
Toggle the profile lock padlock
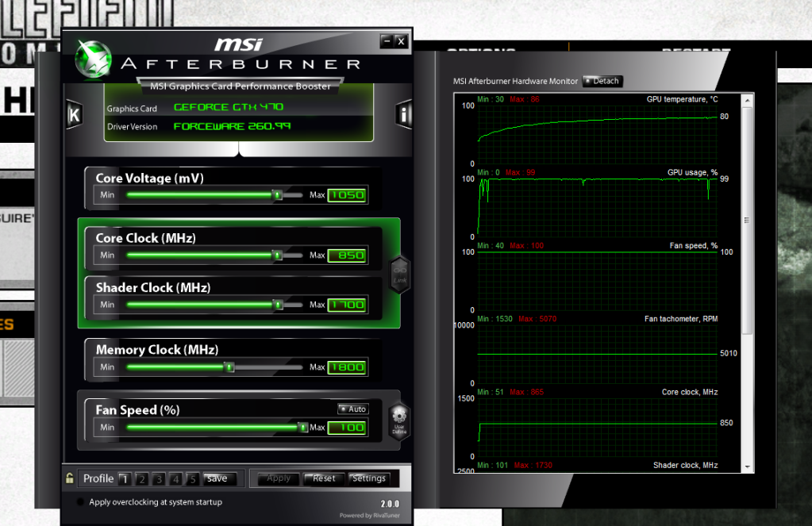point(69,478)
